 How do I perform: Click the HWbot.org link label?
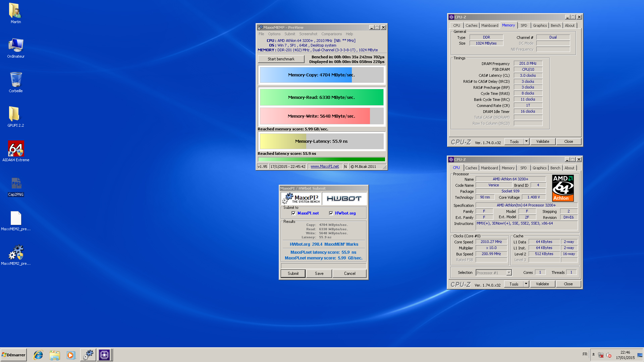[345, 213]
